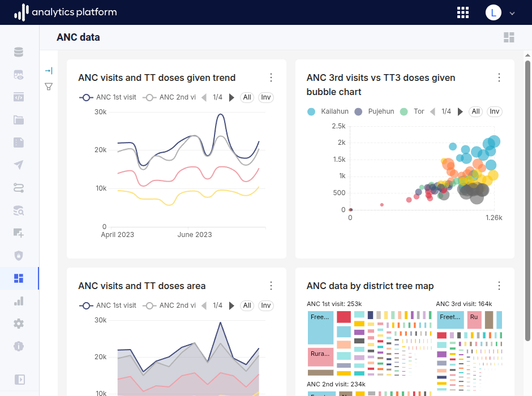Click 'ANC 3rd visit: 164k' label
Screen dimensions: 532x396
(x=464, y=304)
